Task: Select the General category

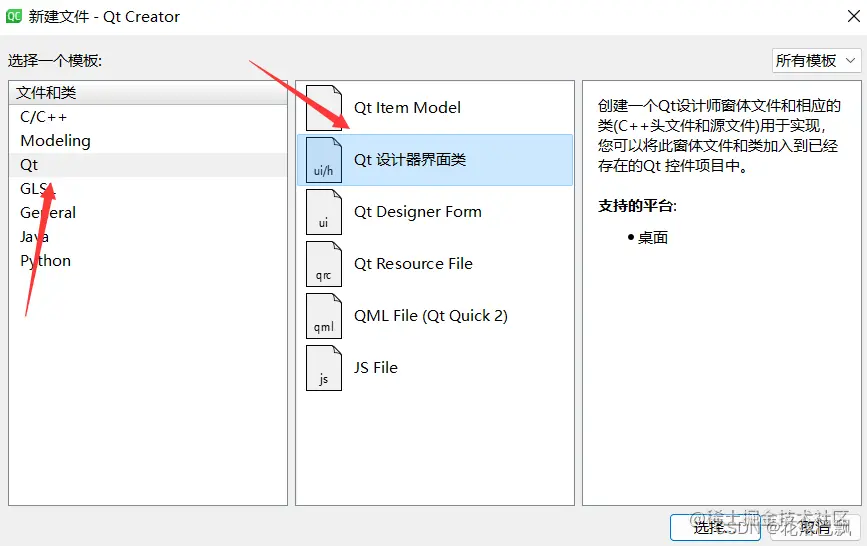Action: pyautogui.click(x=148, y=213)
